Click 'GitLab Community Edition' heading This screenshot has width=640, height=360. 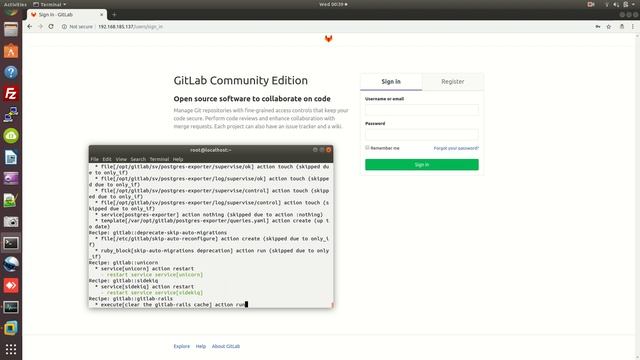coord(241,80)
